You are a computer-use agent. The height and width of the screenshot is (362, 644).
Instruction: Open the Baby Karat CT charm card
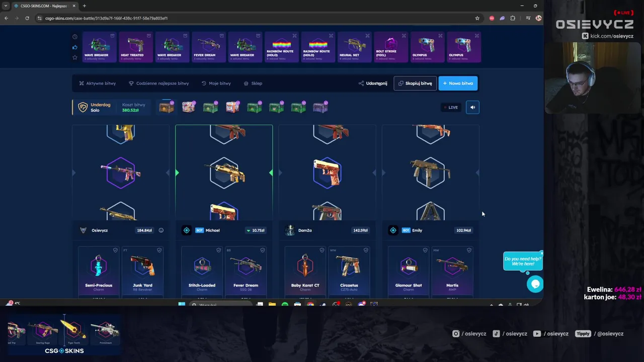coord(305,271)
